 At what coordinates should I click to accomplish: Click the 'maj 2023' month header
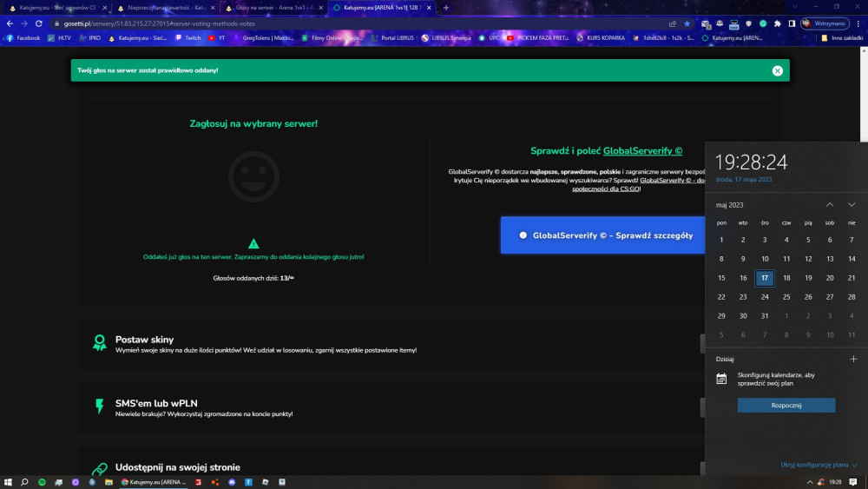pyautogui.click(x=730, y=205)
